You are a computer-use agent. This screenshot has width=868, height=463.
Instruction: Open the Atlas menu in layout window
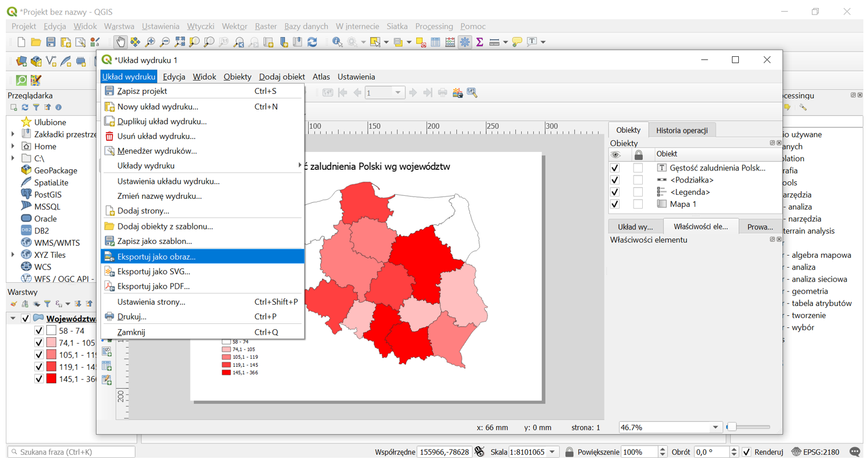coord(321,76)
